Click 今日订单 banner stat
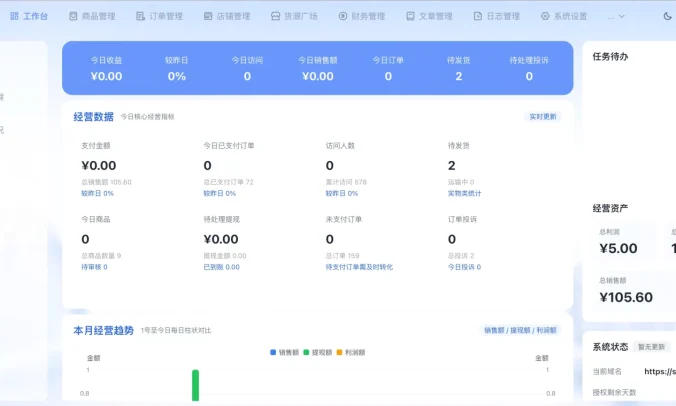The width and height of the screenshot is (676, 406). [x=388, y=69]
